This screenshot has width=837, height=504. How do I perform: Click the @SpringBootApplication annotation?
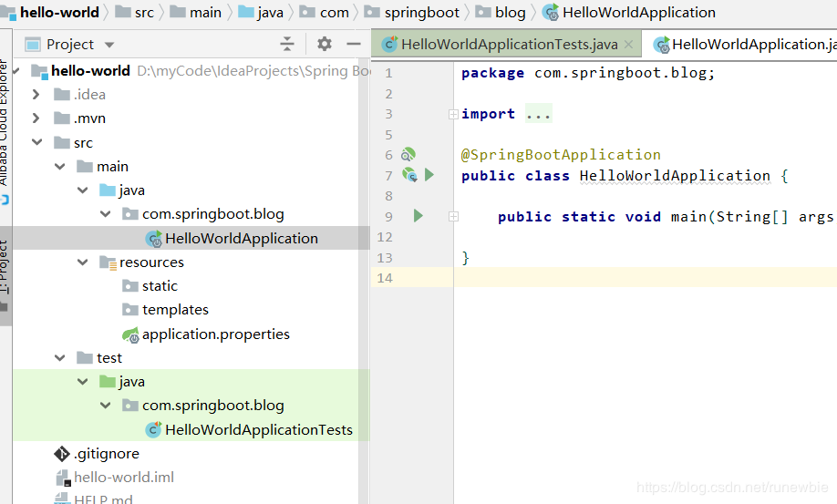pyautogui.click(x=561, y=155)
